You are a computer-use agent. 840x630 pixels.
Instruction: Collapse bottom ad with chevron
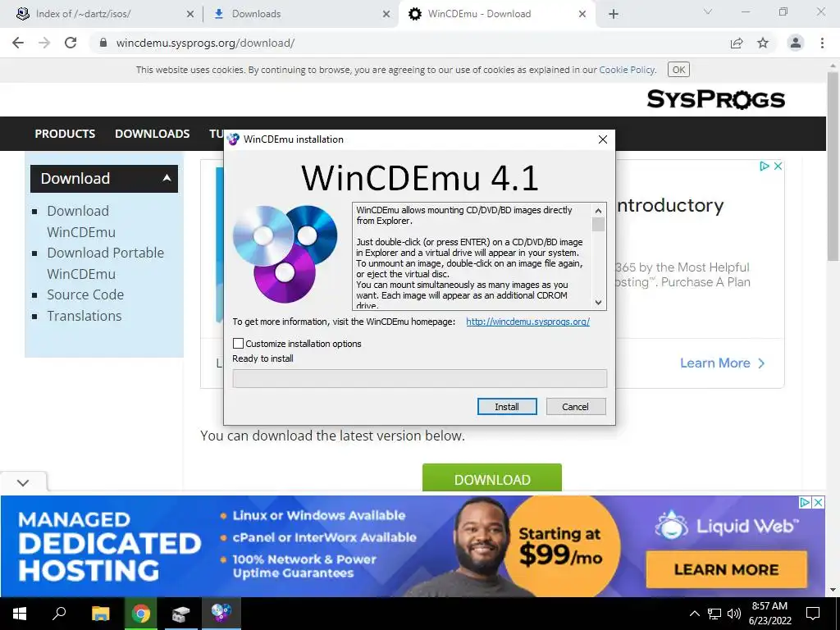click(x=23, y=482)
